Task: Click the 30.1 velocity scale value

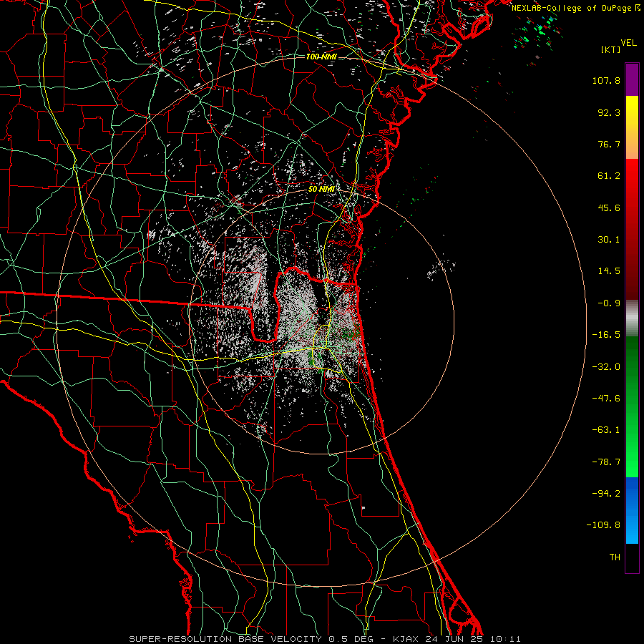Action: click(609, 240)
